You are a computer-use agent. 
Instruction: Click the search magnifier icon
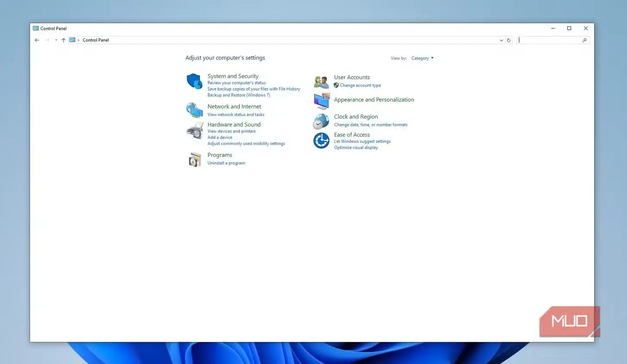585,40
